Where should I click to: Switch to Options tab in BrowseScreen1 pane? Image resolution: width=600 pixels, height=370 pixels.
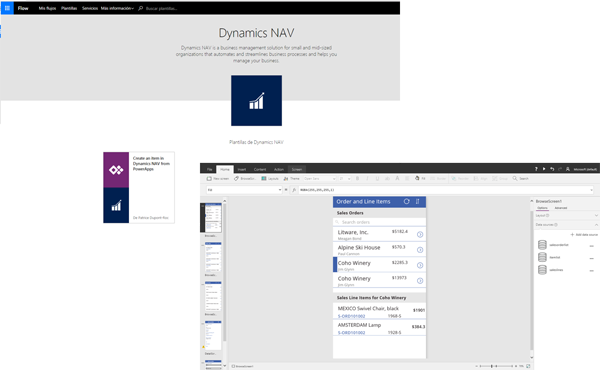(x=542, y=208)
